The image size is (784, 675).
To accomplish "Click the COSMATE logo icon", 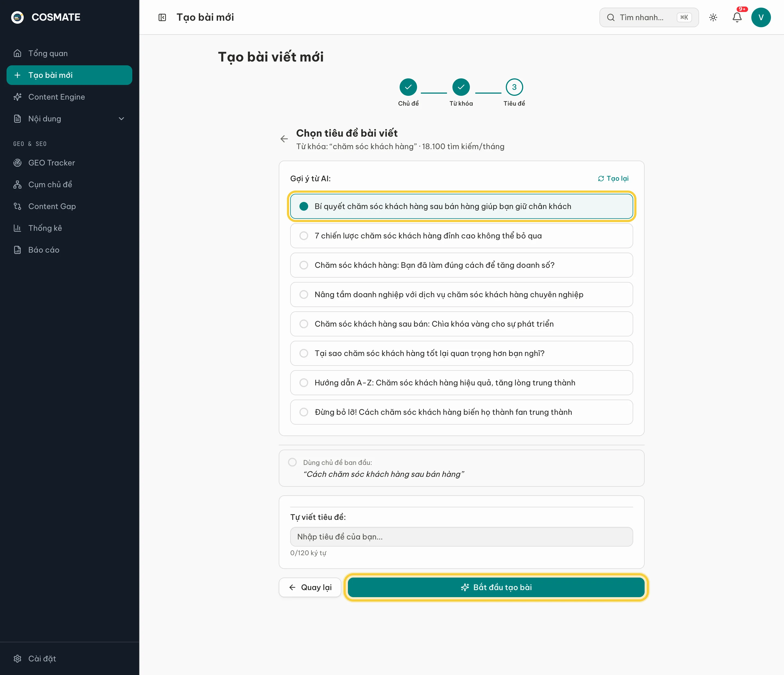I will (17, 17).
